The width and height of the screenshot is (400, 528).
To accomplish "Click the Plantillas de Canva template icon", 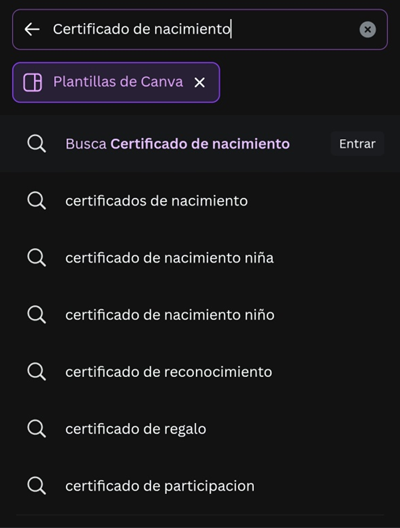I will [x=33, y=82].
